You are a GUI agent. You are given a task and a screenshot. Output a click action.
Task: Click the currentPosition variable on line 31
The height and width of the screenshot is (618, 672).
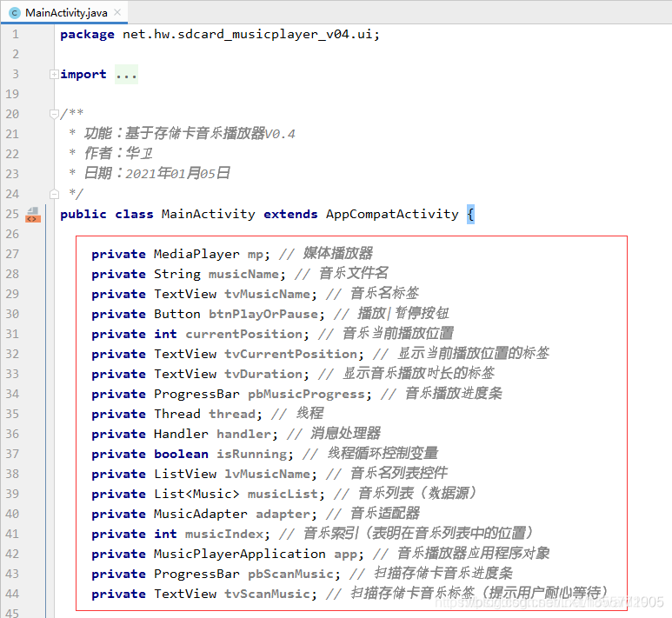[x=244, y=334]
